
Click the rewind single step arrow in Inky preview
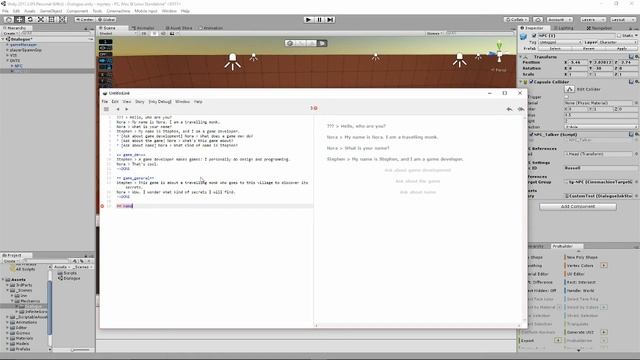509,109
